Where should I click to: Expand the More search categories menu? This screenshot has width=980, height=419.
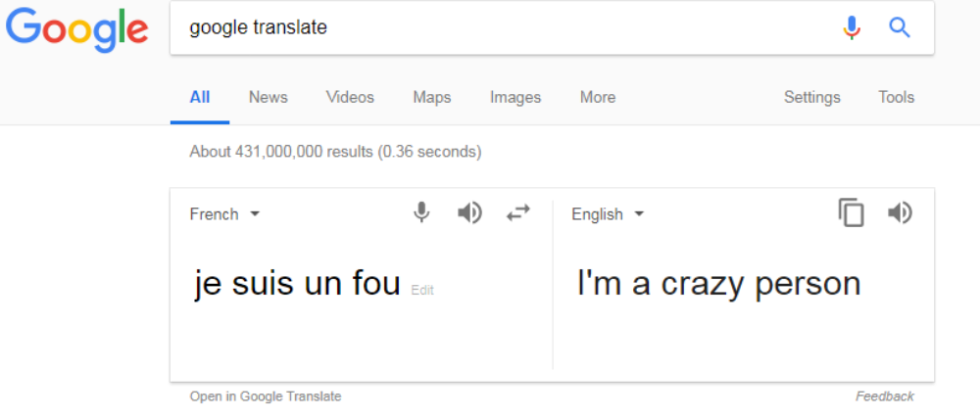598,97
